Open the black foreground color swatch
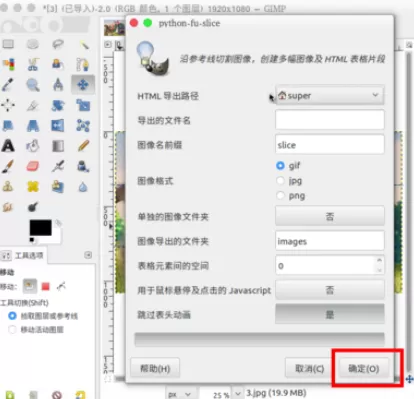The width and height of the screenshot is (414, 399). [40, 228]
